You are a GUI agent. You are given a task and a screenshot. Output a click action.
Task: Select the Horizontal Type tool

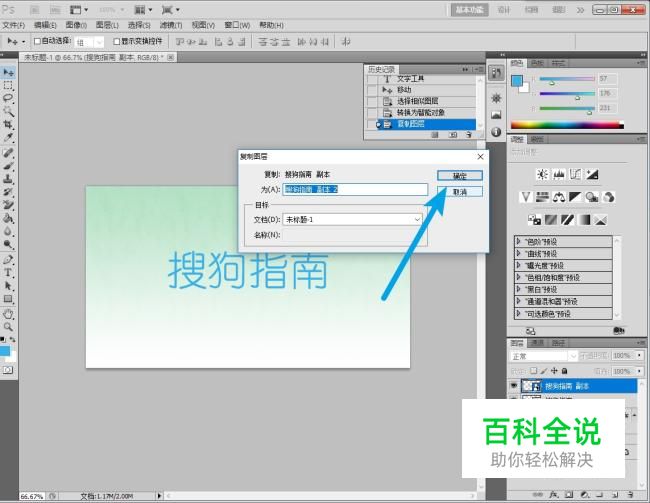8,272
